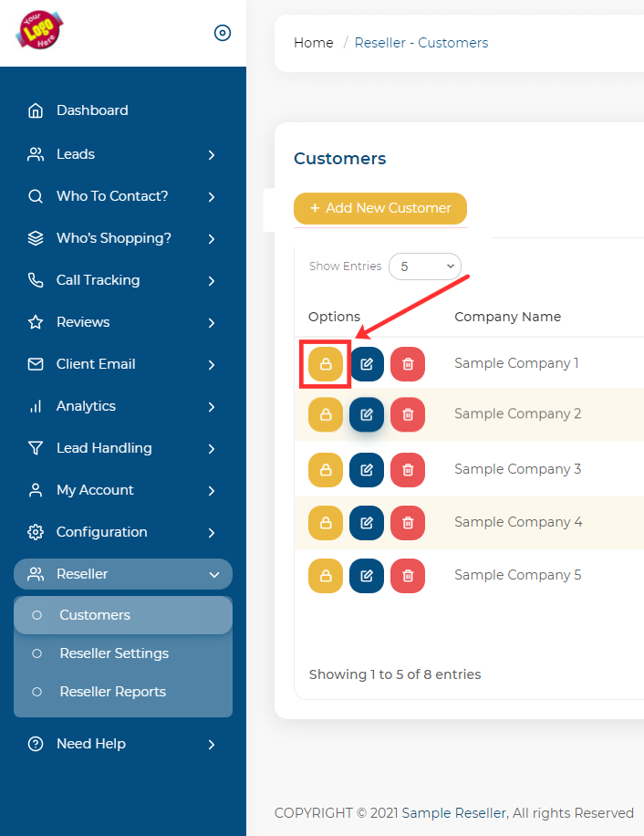Click the logo image in the sidebar header

39,30
